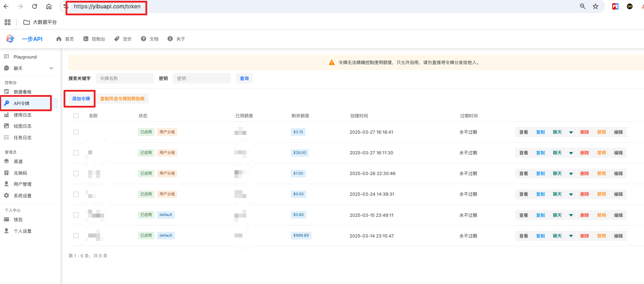Click the 过期时间 column header

coord(469,116)
